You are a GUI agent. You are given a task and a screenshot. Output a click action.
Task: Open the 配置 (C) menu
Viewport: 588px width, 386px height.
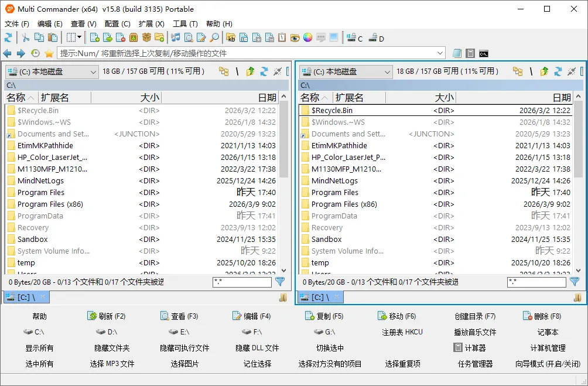click(117, 23)
